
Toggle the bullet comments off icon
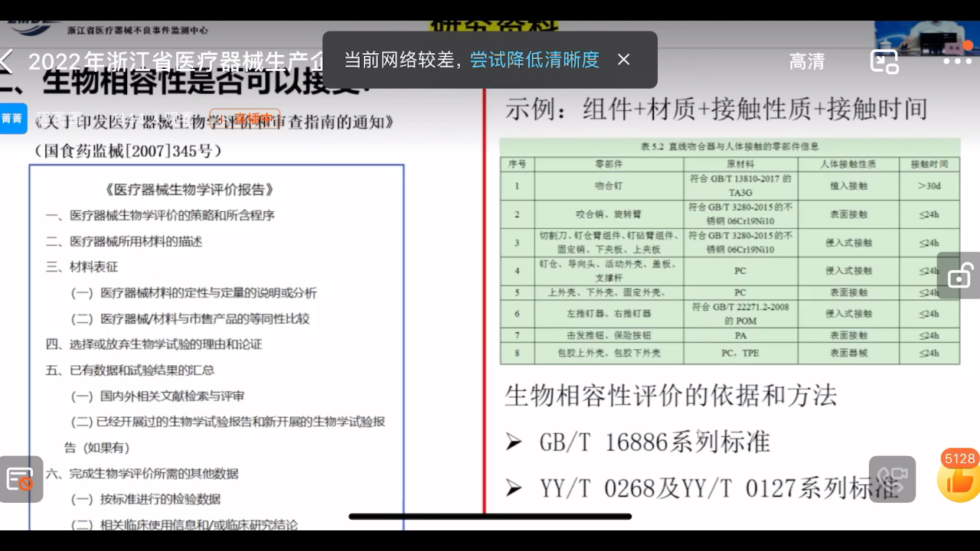pyautogui.click(x=21, y=480)
